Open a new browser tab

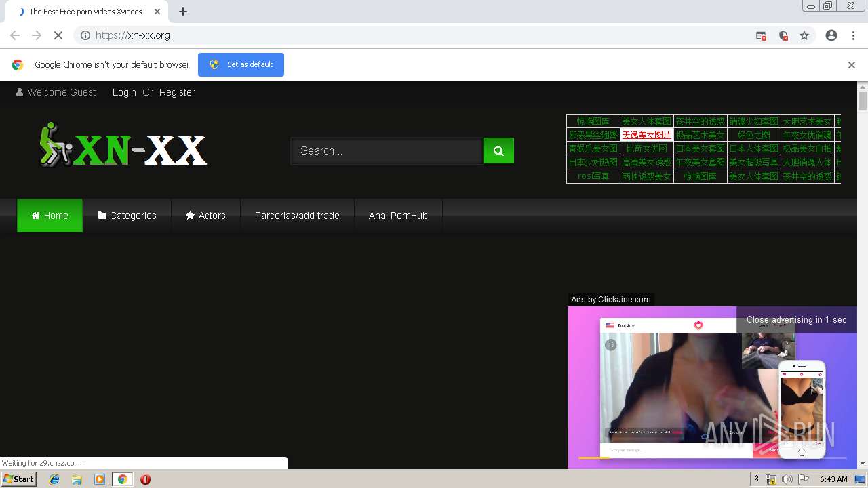(x=183, y=12)
